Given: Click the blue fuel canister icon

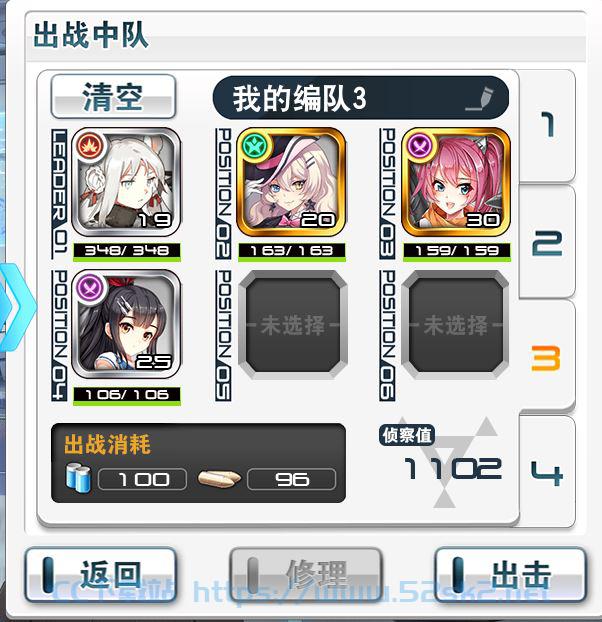Looking at the screenshot, I should pos(78,479).
